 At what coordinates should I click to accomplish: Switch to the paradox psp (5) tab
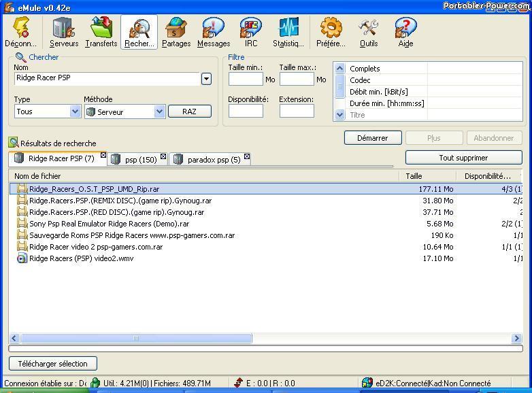point(210,159)
